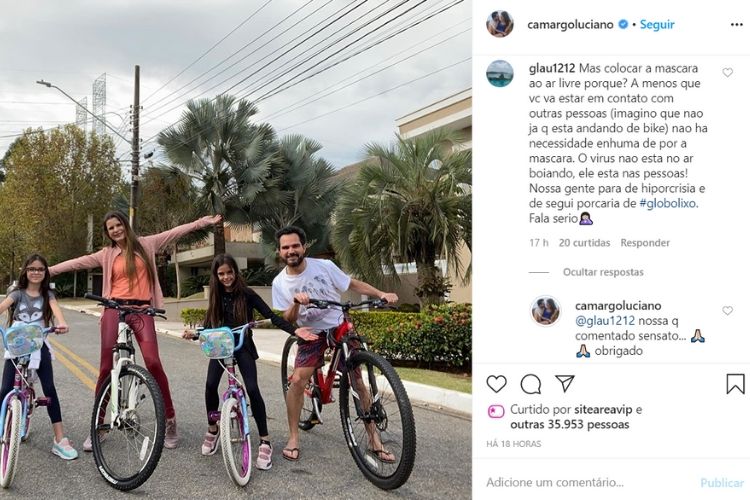Like the post with the heart icon

pos(496,384)
